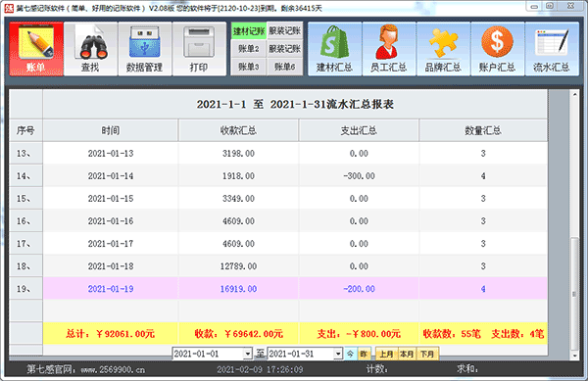Click 支出汇总 column header
Viewport: 588px width, 381px height.
point(359,130)
